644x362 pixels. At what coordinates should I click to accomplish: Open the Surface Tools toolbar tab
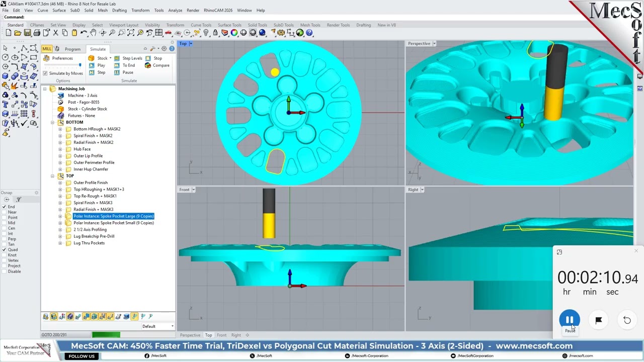coord(229,25)
